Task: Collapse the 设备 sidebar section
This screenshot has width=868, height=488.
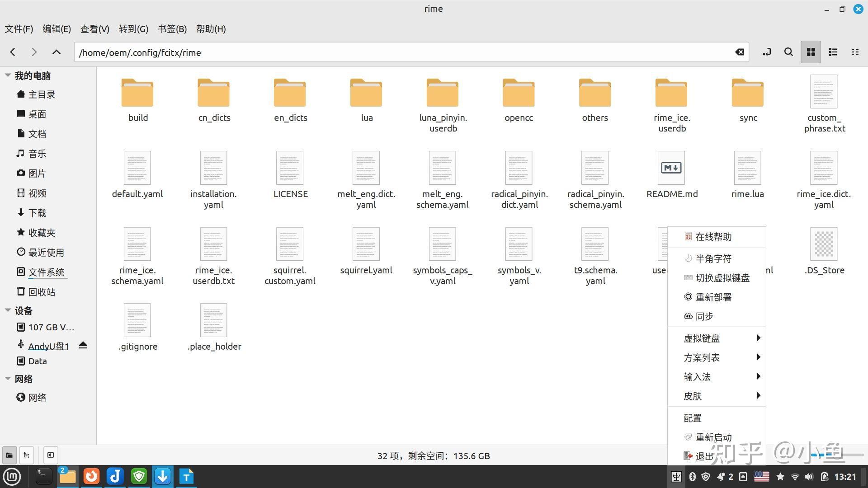Action: [8, 310]
